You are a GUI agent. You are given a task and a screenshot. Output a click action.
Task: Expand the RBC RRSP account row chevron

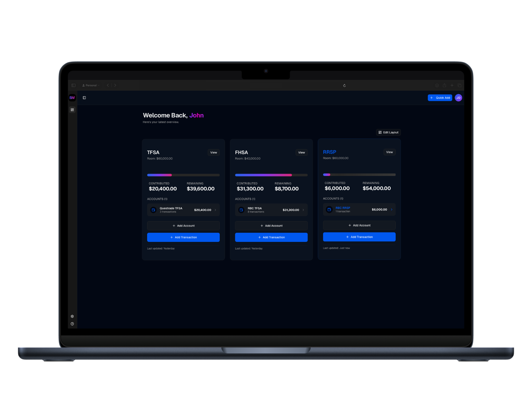point(392,209)
